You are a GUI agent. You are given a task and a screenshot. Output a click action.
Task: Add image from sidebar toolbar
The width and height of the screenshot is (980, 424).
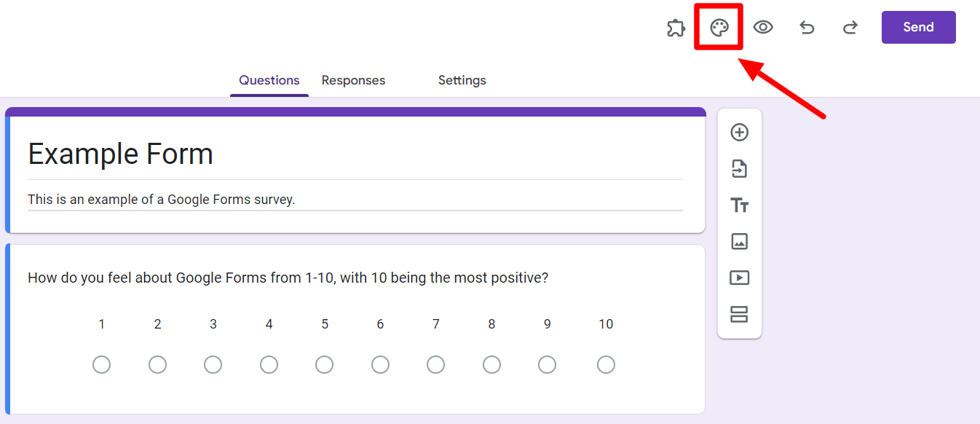coord(739,241)
